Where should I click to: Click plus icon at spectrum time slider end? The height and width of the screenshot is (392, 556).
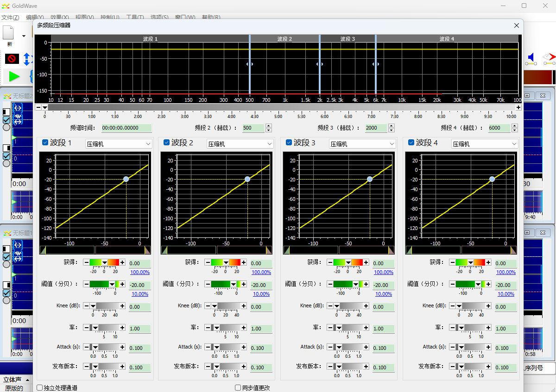tap(518, 107)
